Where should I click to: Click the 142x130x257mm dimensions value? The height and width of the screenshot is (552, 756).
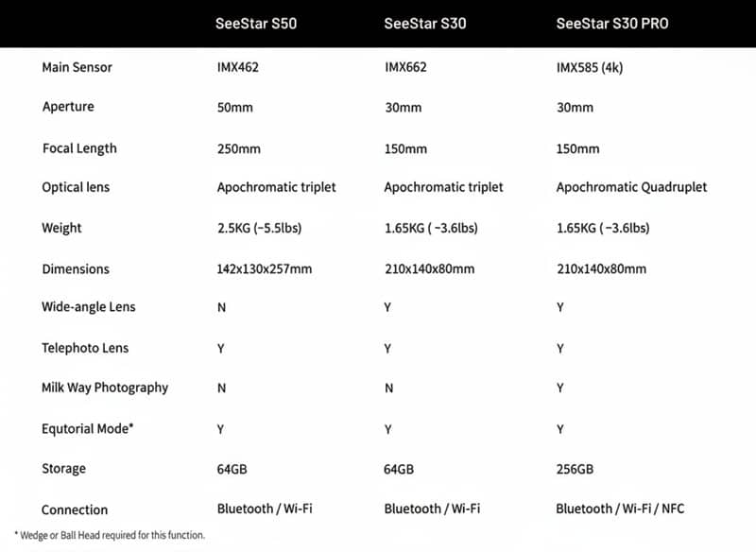pyautogui.click(x=265, y=269)
